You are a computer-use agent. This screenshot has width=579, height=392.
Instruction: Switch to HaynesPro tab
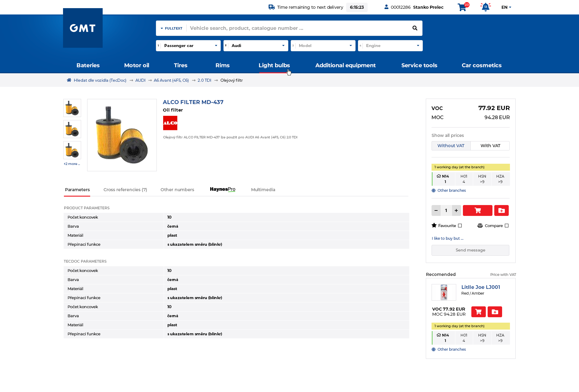(x=223, y=189)
